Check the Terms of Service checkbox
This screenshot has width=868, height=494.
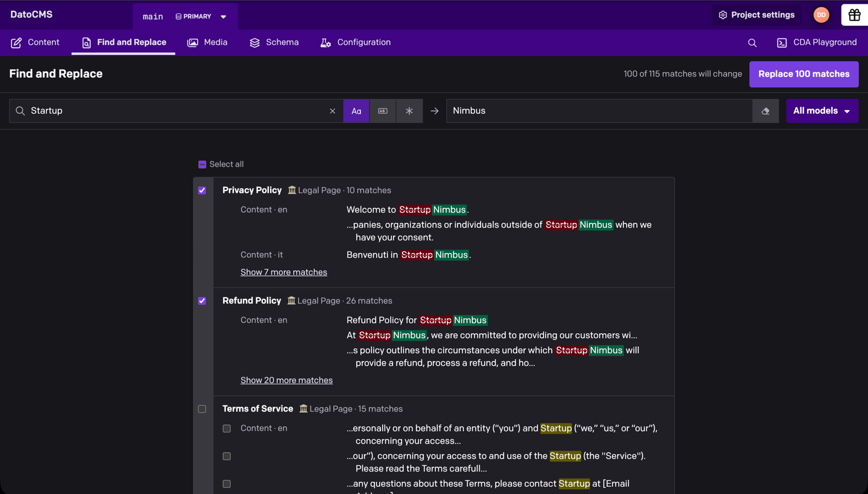(202, 409)
